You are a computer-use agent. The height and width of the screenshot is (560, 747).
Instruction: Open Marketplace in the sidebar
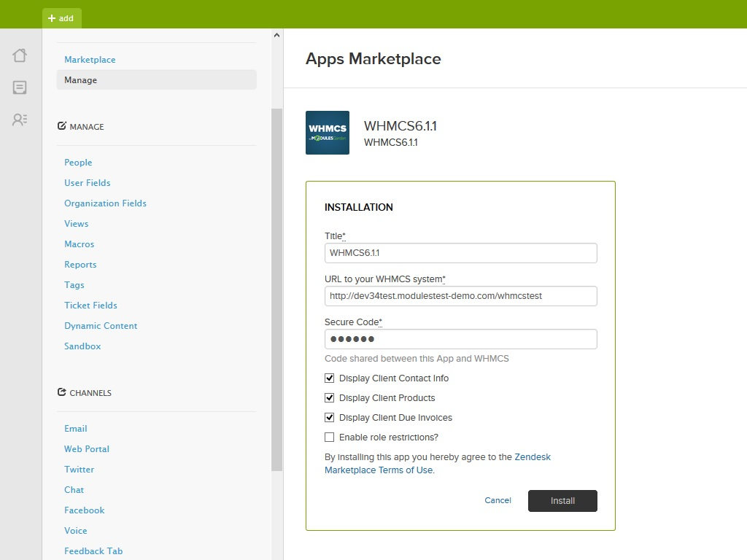[90, 60]
